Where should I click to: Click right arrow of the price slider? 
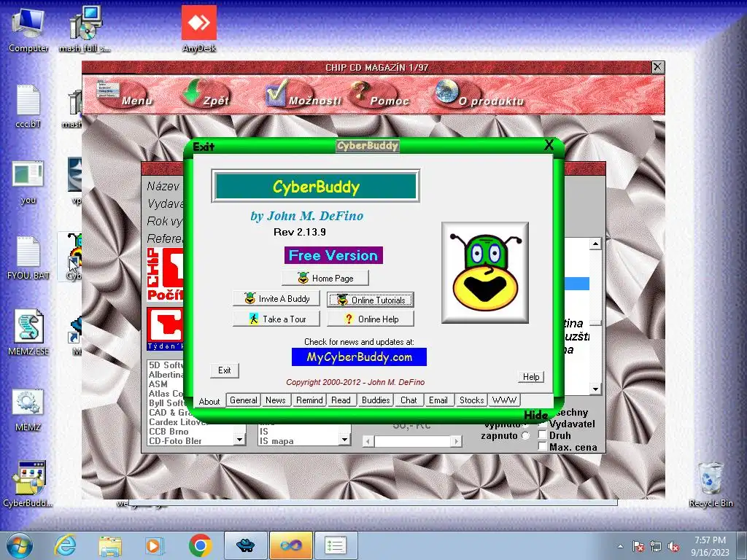pos(457,441)
